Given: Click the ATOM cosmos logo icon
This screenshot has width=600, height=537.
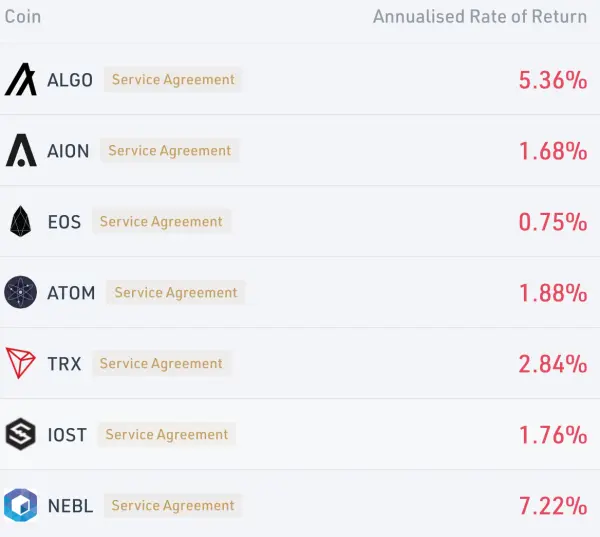Looking at the screenshot, I should [x=21, y=292].
